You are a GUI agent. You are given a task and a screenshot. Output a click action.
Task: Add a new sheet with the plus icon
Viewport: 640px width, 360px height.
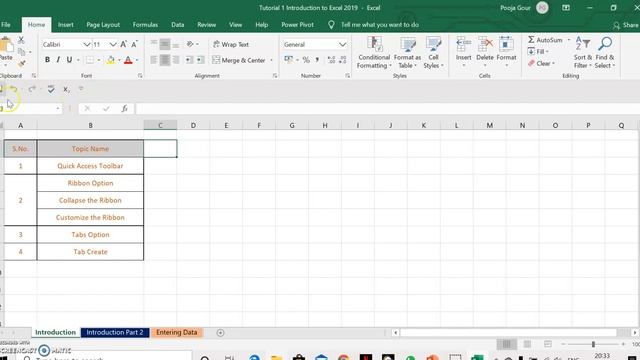(220, 333)
